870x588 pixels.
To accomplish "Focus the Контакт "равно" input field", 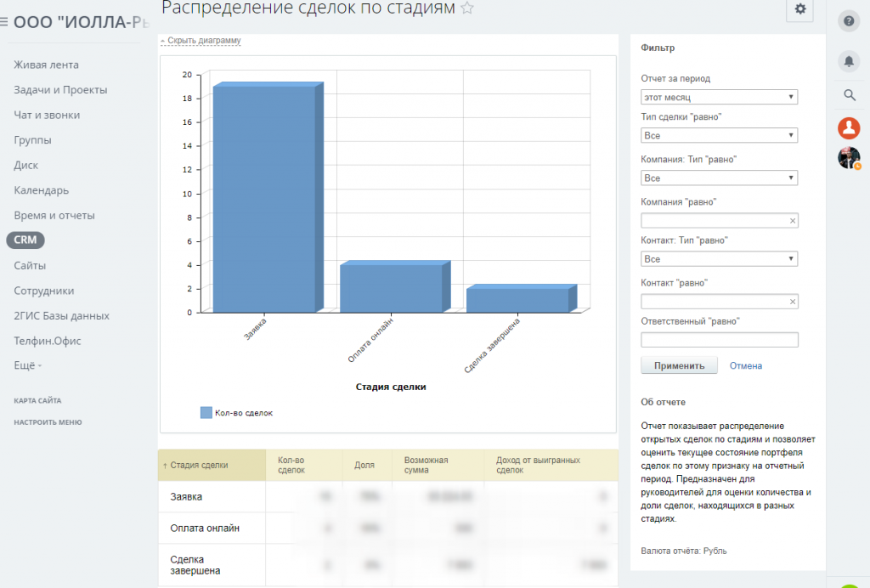I will coord(719,302).
